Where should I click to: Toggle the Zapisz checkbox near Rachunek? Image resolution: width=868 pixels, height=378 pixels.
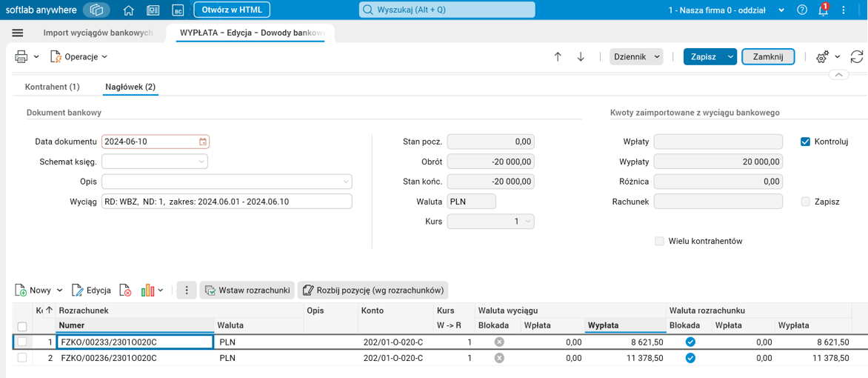coord(806,201)
